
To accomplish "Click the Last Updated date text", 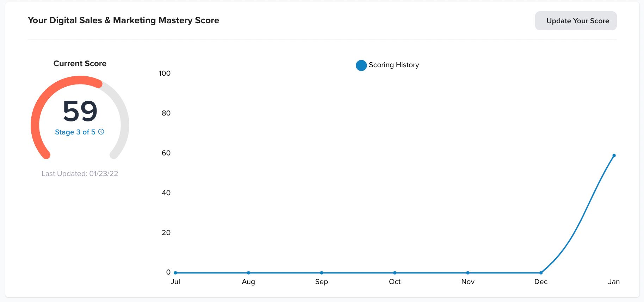I will pyautogui.click(x=80, y=174).
